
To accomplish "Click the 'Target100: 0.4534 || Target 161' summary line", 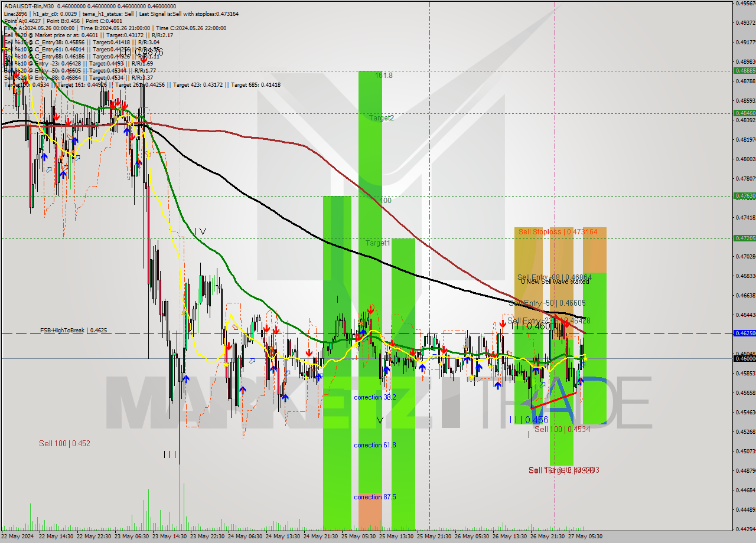I will pos(142,84).
